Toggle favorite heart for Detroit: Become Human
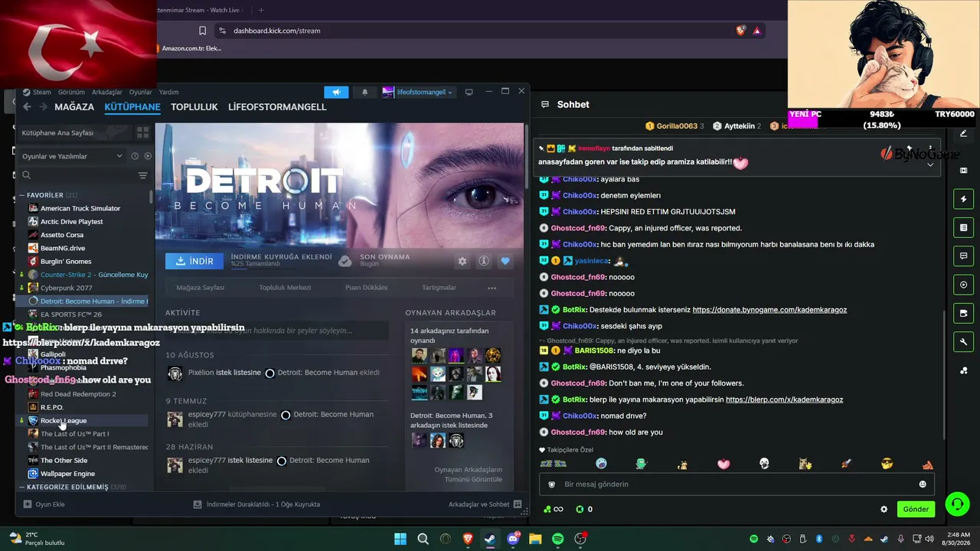Viewport: 980px width, 551px height. [505, 261]
